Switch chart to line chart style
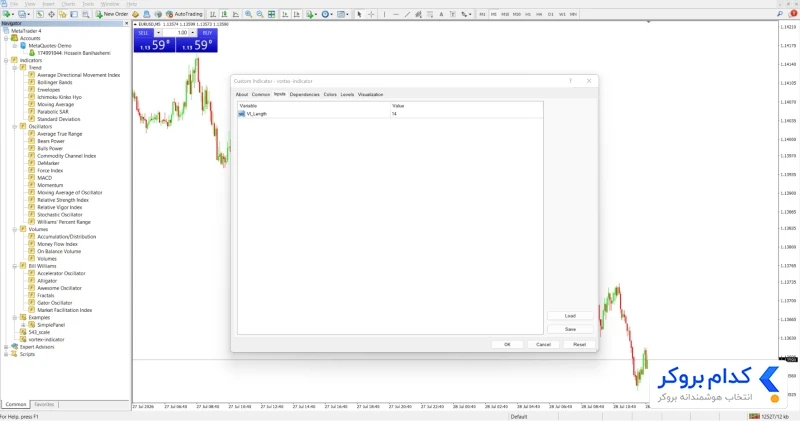800x421 pixels. click(x=236, y=14)
